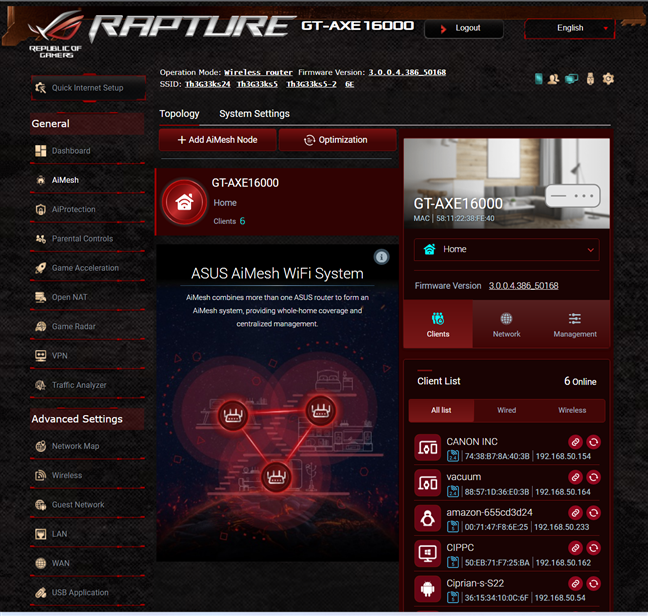This screenshot has height=616, width=648.
Task: Click the Optimization button
Action: 337,140
